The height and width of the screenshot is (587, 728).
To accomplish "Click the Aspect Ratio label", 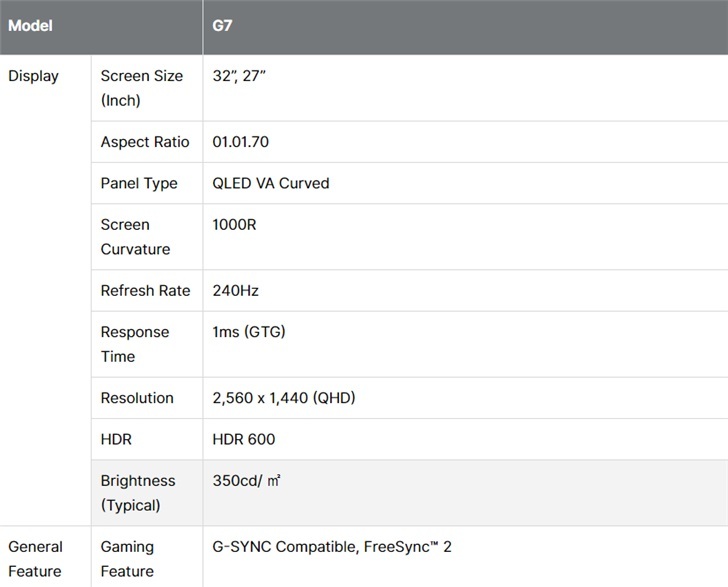I will 145,142.
